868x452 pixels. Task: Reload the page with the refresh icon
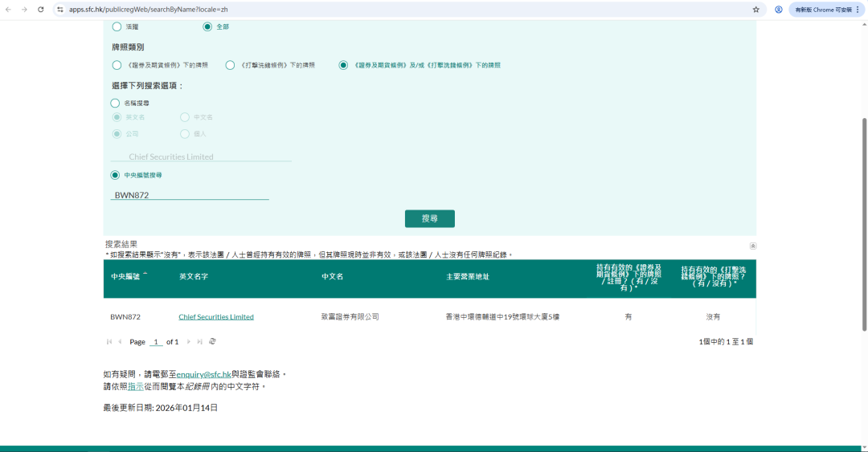coord(41,9)
